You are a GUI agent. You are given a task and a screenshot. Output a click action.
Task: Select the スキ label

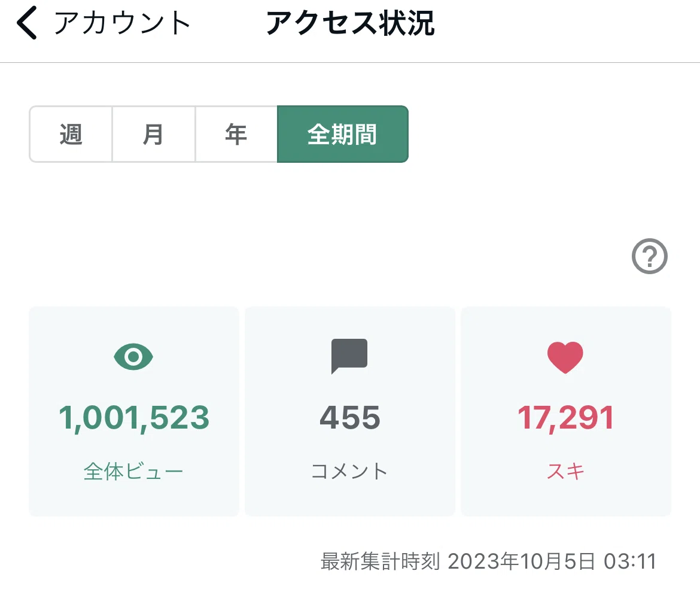(x=565, y=471)
